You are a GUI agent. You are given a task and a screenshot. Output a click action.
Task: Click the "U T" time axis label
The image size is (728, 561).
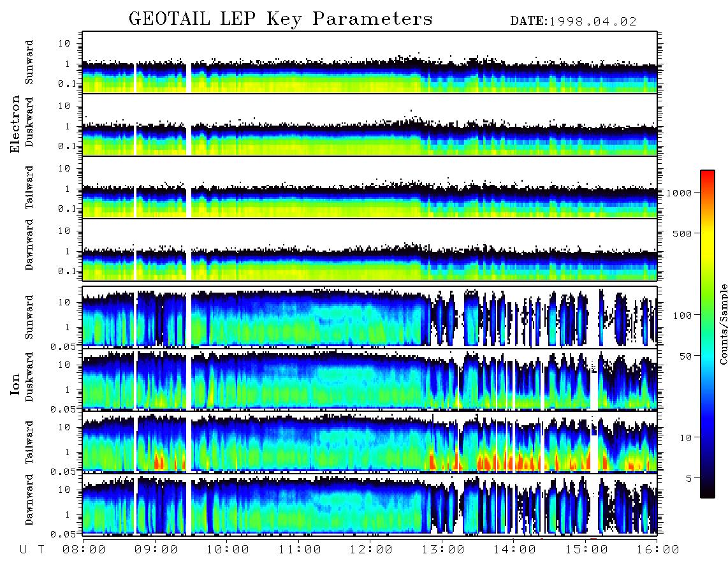(x=32, y=550)
